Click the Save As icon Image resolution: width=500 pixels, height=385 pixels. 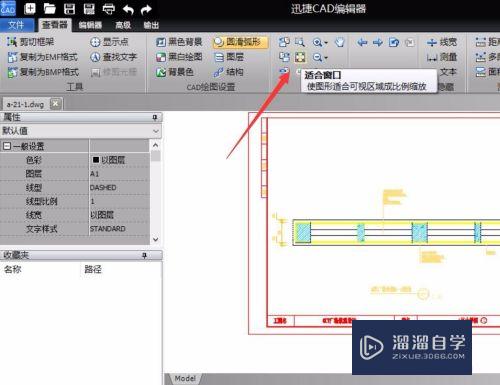(x=89, y=9)
